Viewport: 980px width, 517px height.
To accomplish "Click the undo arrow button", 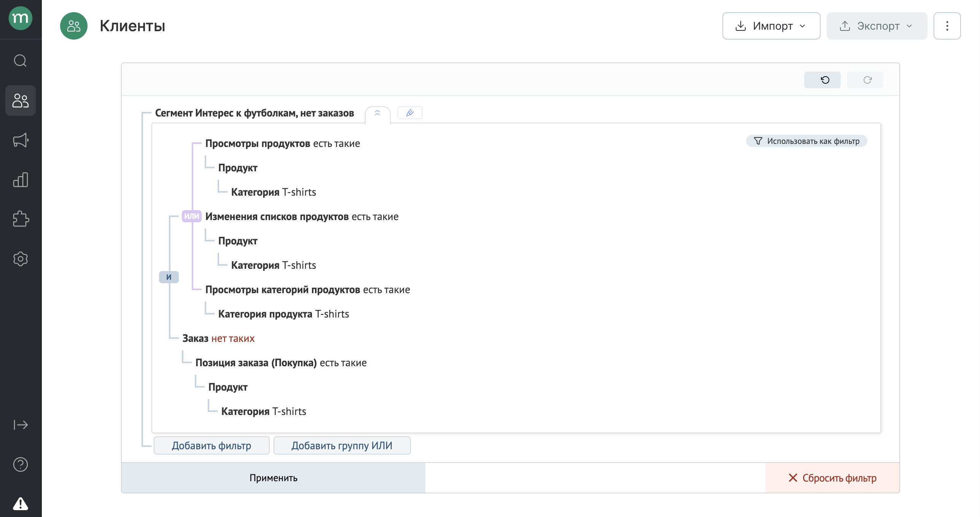I will [822, 80].
